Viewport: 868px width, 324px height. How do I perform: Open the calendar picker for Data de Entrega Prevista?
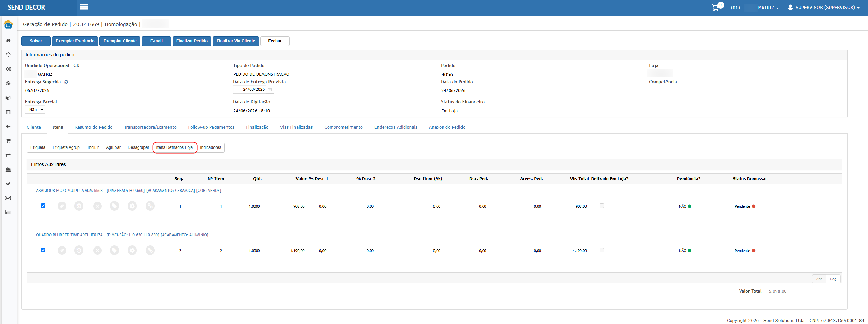(270, 90)
